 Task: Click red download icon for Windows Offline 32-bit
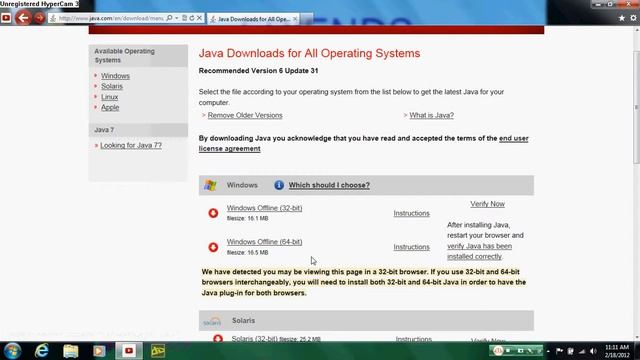pyautogui.click(x=213, y=213)
